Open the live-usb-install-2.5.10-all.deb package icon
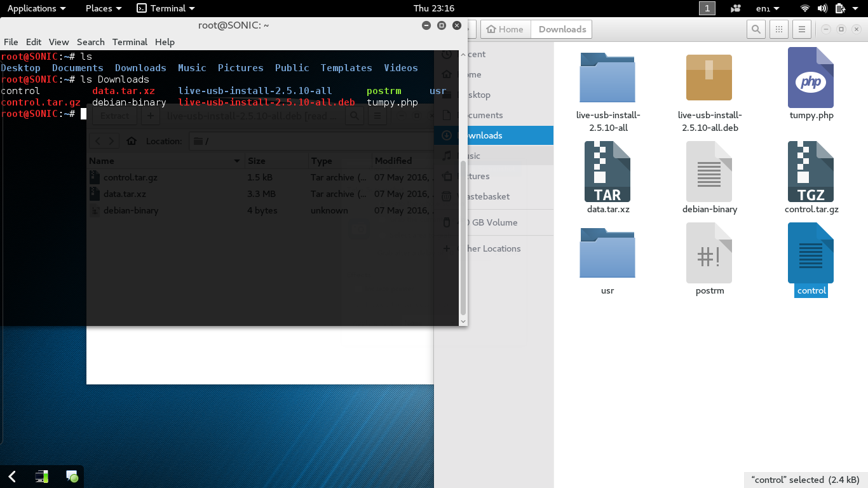 tap(709, 78)
